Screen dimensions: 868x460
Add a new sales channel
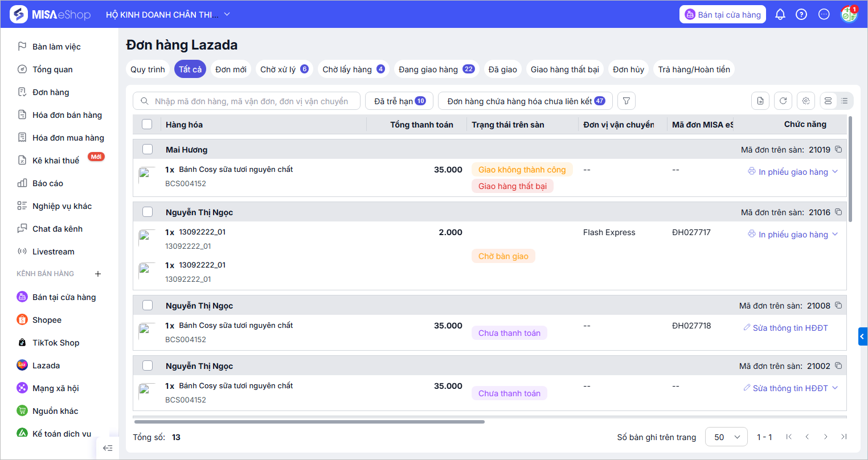[x=98, y=274]
